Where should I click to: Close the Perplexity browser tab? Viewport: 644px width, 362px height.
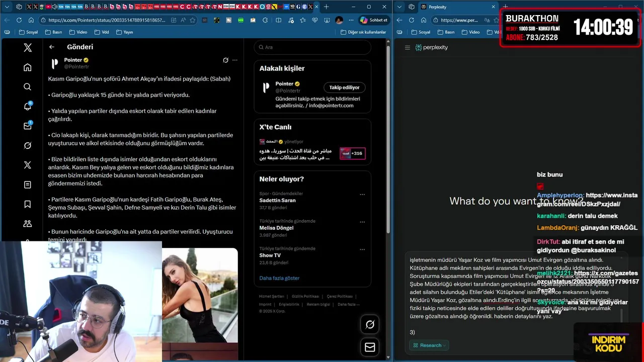493,7
